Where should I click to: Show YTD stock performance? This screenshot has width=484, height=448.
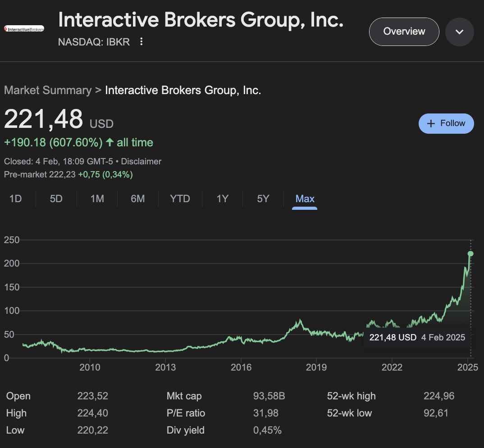pyautogui.click(x=179, y=199)
